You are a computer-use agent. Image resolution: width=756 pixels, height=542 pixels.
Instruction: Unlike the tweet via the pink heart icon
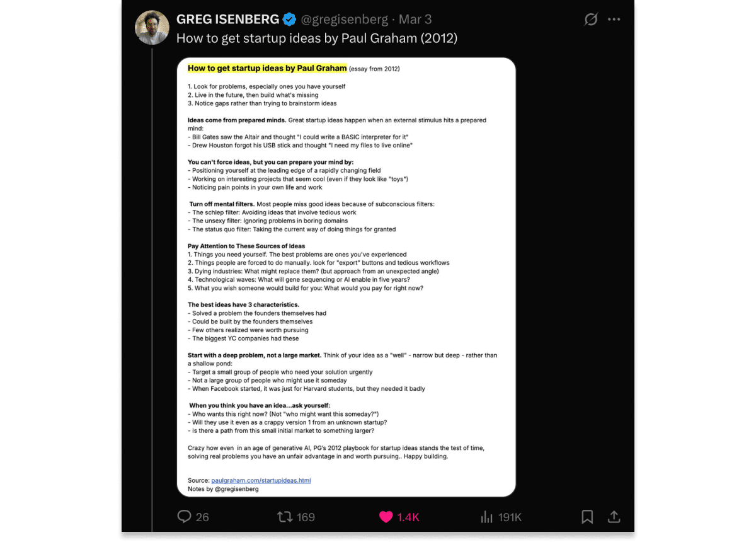(x=386, y=517)
